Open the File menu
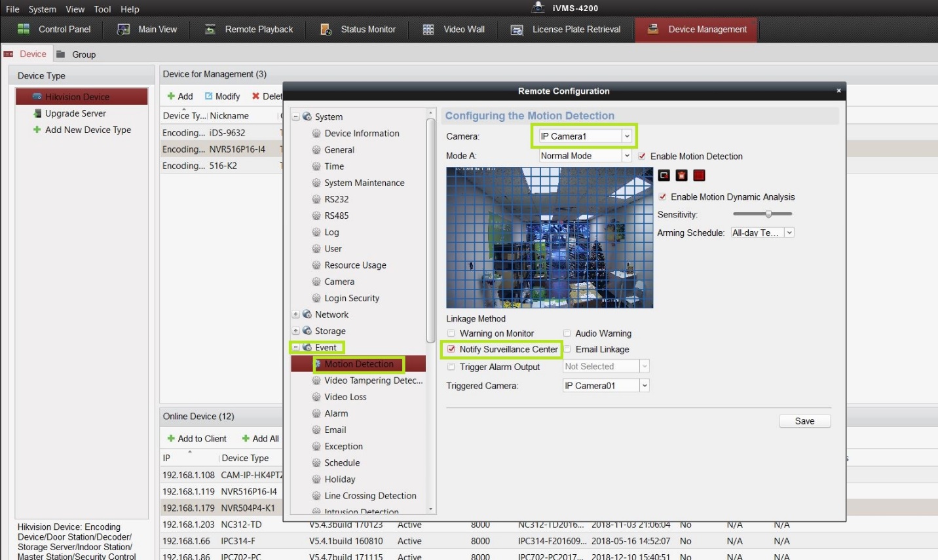Screen dimensions: 938x560 click(x=12, y=9)
